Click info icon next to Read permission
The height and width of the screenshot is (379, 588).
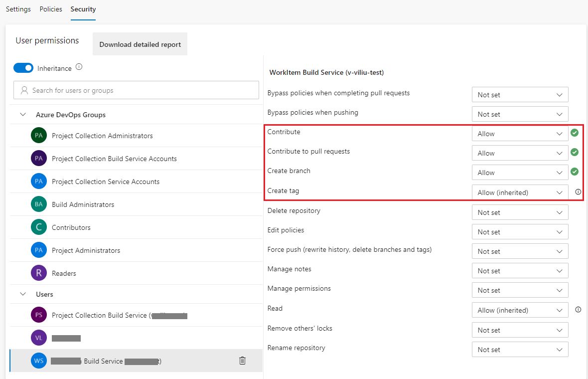click(578, 310)
